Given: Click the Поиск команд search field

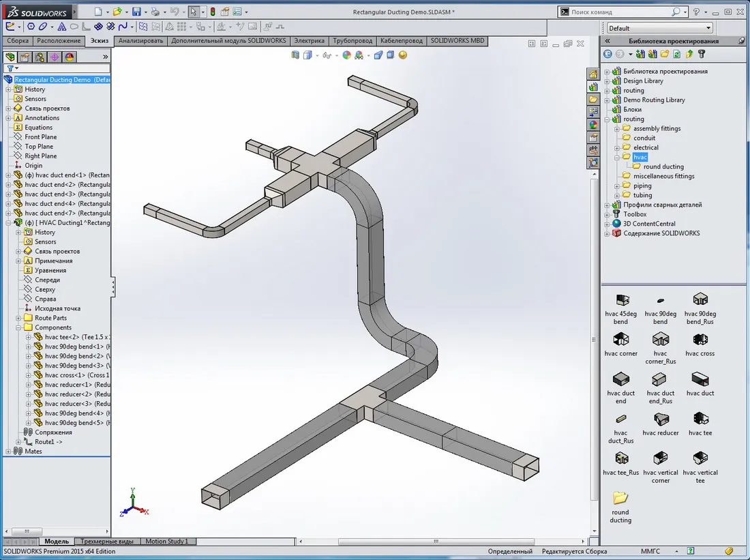Looking at the screenshot, I should (620, 12).
